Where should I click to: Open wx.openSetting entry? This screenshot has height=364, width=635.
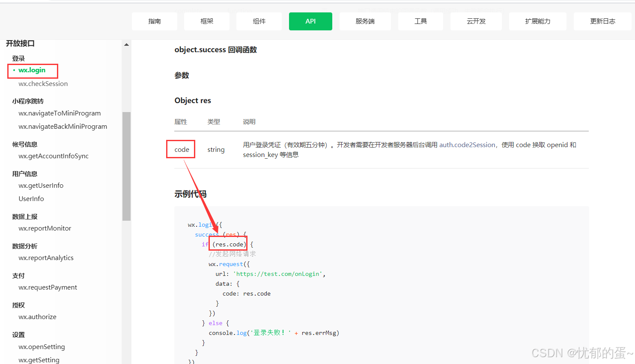tap(42, 347)
